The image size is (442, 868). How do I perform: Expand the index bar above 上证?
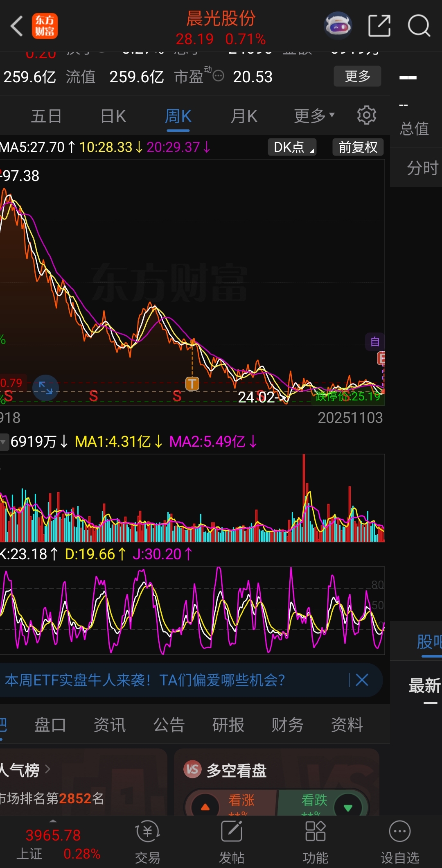tap(53, 821)
